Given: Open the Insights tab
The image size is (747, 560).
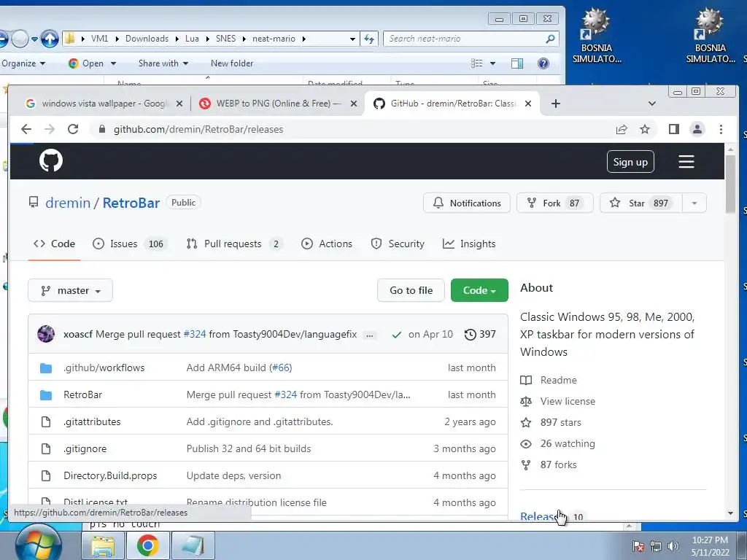Looking at the screenshot, I should point(469,244).
